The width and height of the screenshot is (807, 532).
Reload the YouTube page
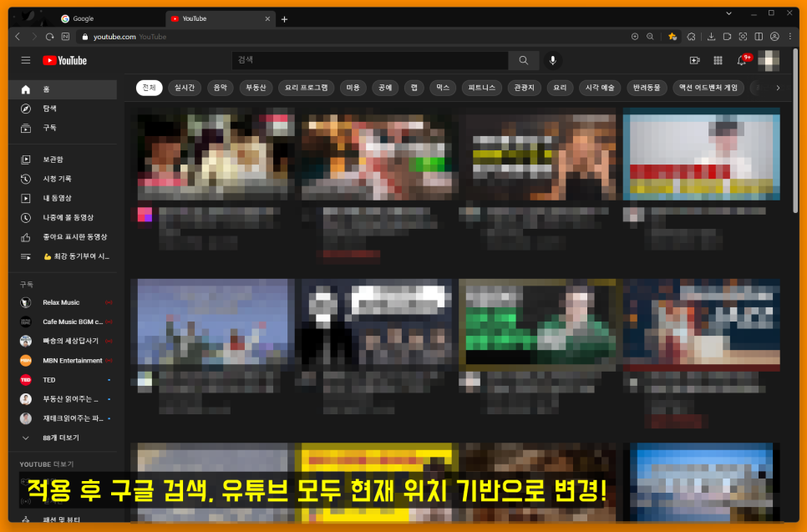click(x=50, y=37)
